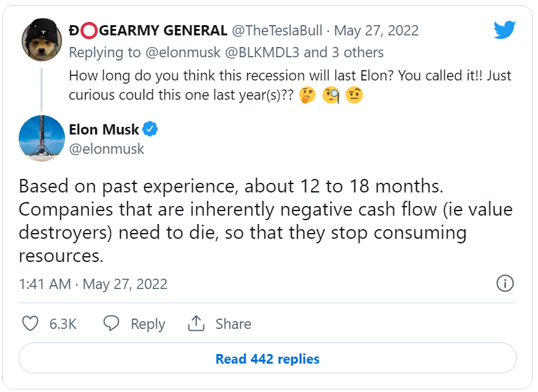This screenshot has width=538, height=392.
Task: Click the Twitter bird logo
Action: tap(505, 30)
